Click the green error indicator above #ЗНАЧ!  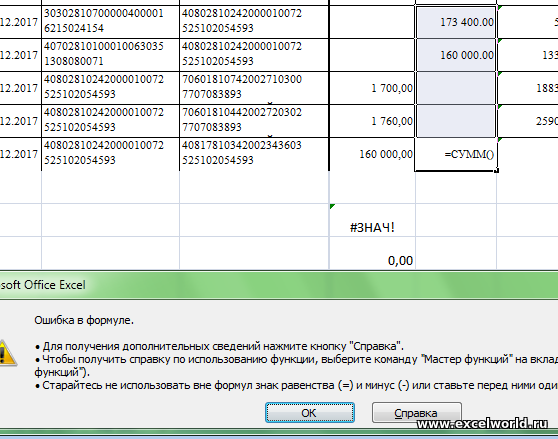pos(332,206)
